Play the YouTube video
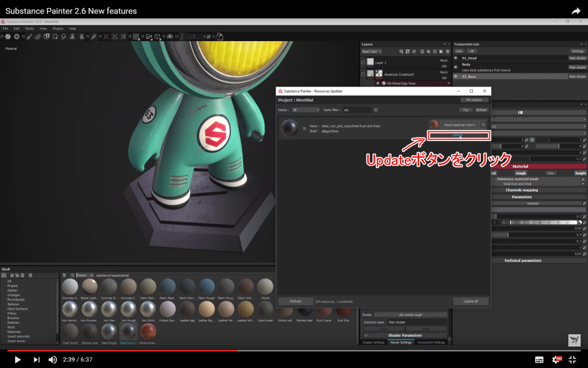 pos(17,359)
